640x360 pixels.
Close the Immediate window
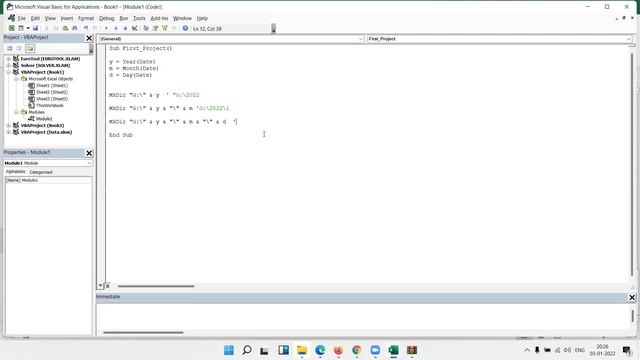click(632, 298)
